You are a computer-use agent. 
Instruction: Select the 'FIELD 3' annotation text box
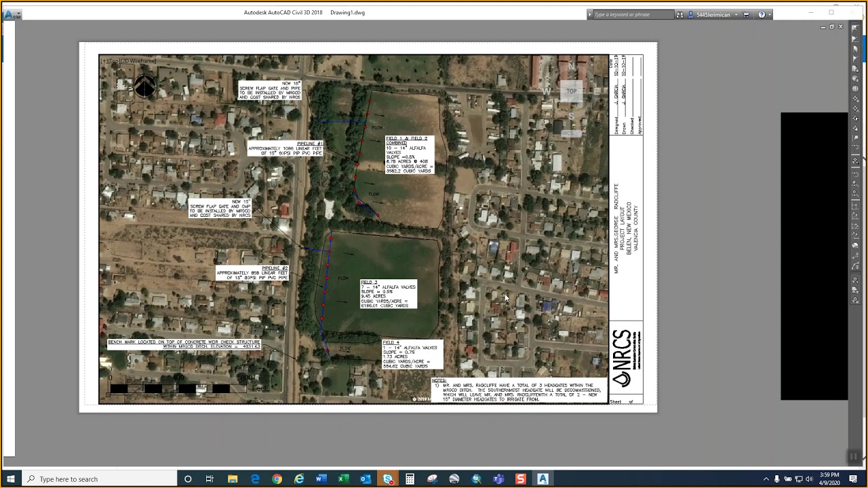click(x=389, y=294)
